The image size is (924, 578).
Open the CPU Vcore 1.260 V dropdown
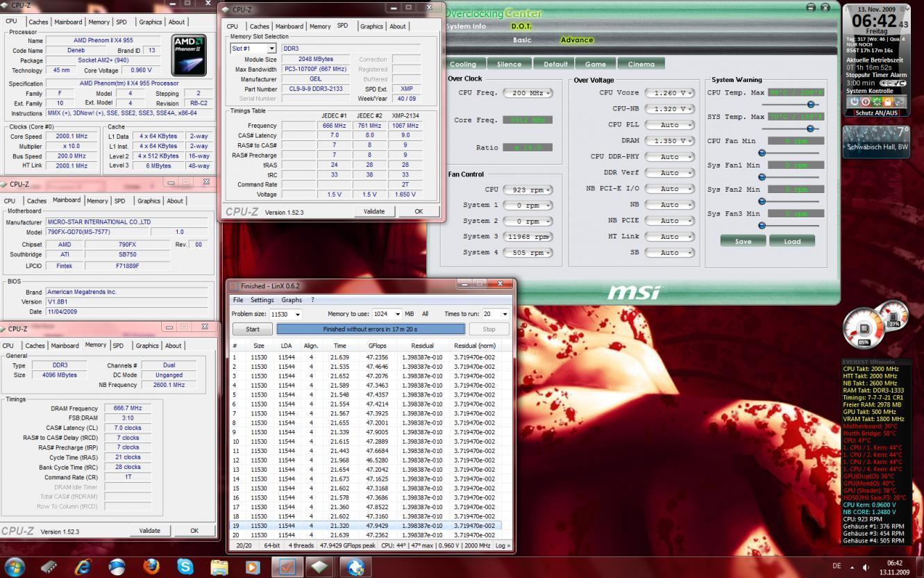point(669,93)
